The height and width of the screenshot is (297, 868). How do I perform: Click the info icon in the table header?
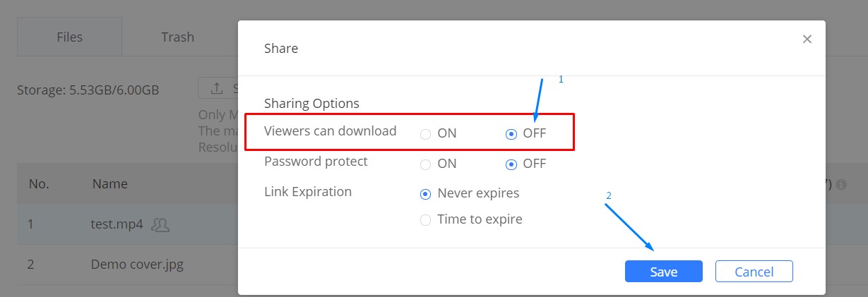pos(840,184)
